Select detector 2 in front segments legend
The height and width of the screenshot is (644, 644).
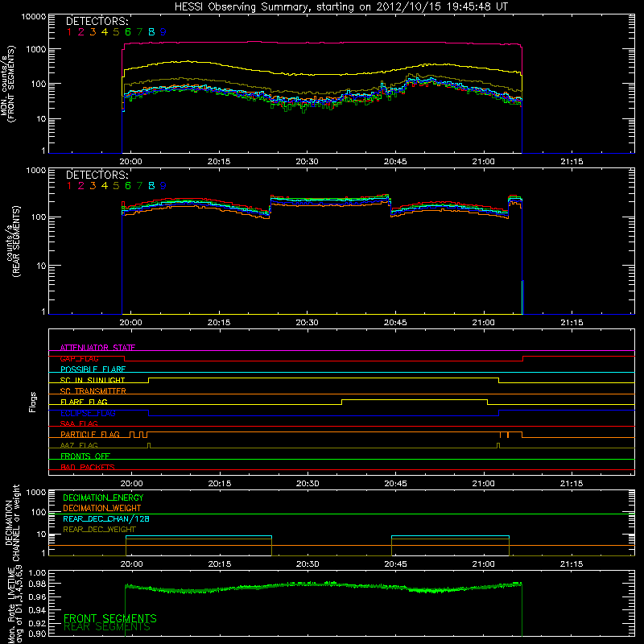[x=81, y=32]
